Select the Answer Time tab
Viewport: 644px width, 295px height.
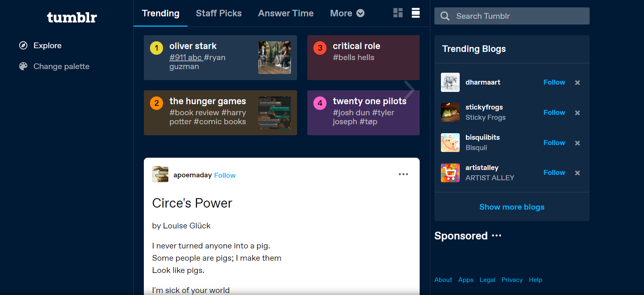click(x=286, y=13)
